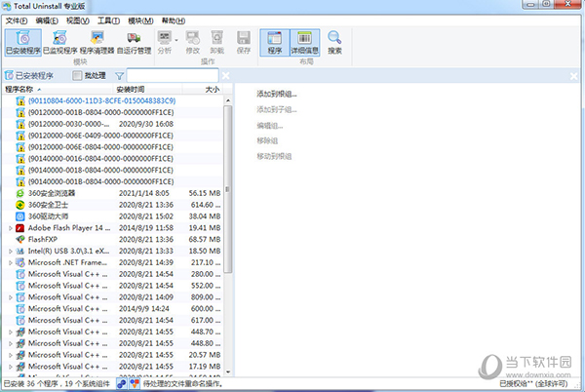Click scrollbar up arrow in program list
Screen dimensions: 585x392
pyautogui.click(x=228, y=100)
